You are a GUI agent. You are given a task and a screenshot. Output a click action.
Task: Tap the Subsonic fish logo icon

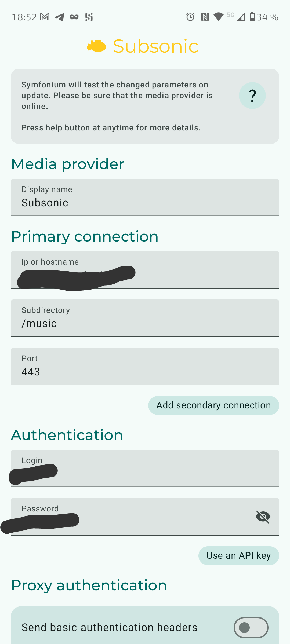(x=97, y=46)
